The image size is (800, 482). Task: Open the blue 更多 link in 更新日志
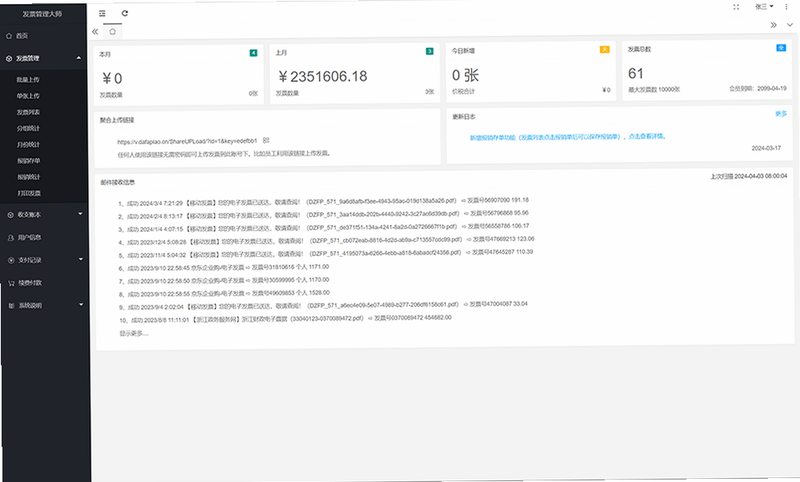(x=781, y=114)
